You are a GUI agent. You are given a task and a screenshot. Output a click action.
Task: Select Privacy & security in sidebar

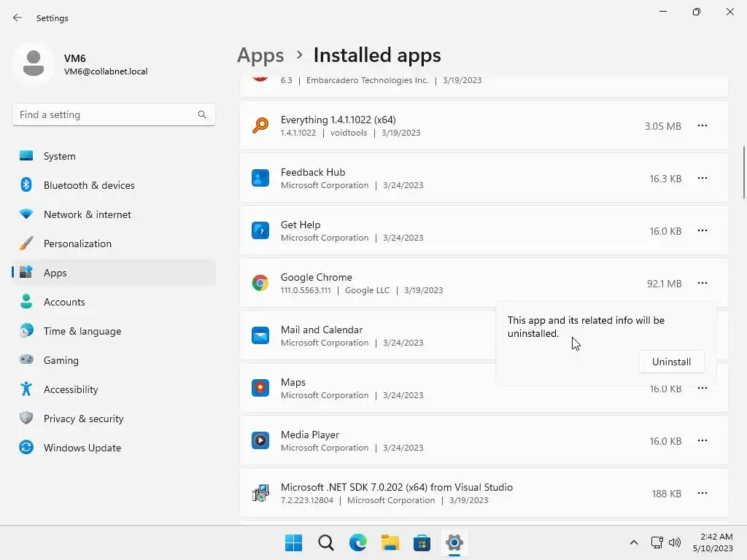83,419
